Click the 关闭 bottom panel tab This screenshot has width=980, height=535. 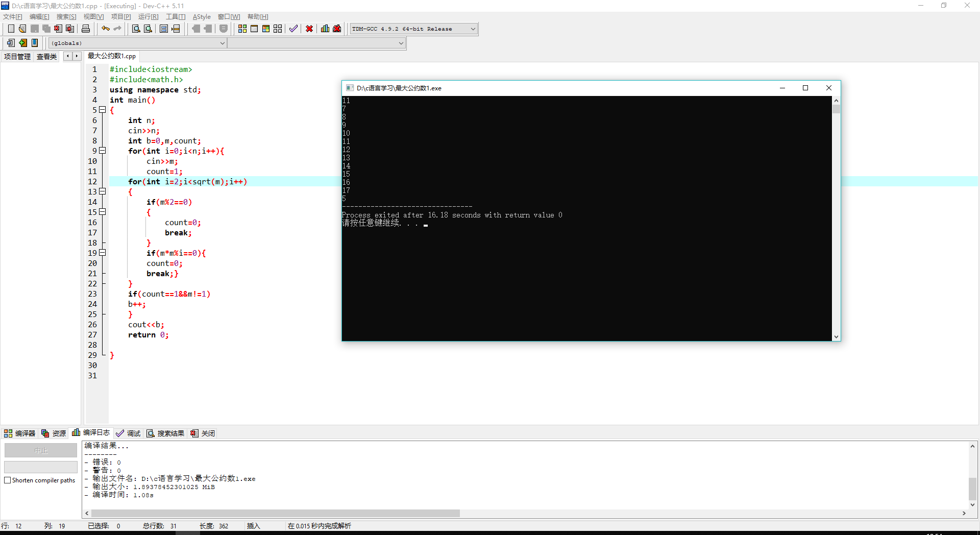(x=203, y=433)
